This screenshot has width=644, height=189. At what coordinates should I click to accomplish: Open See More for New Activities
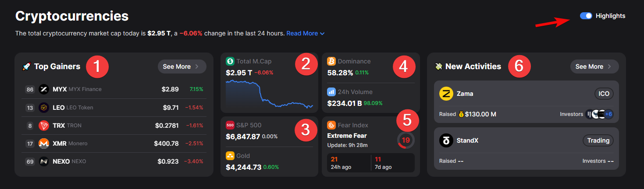coord(594,66)
